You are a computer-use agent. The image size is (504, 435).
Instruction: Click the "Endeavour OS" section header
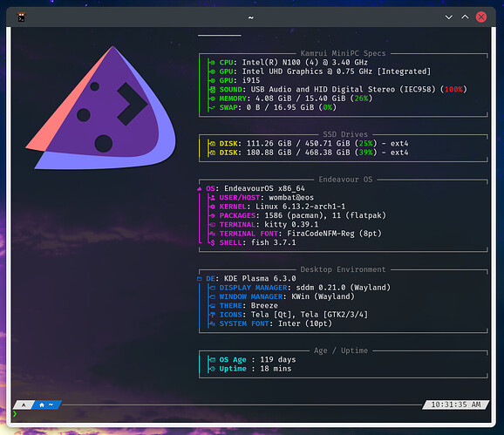click(345, 180)
